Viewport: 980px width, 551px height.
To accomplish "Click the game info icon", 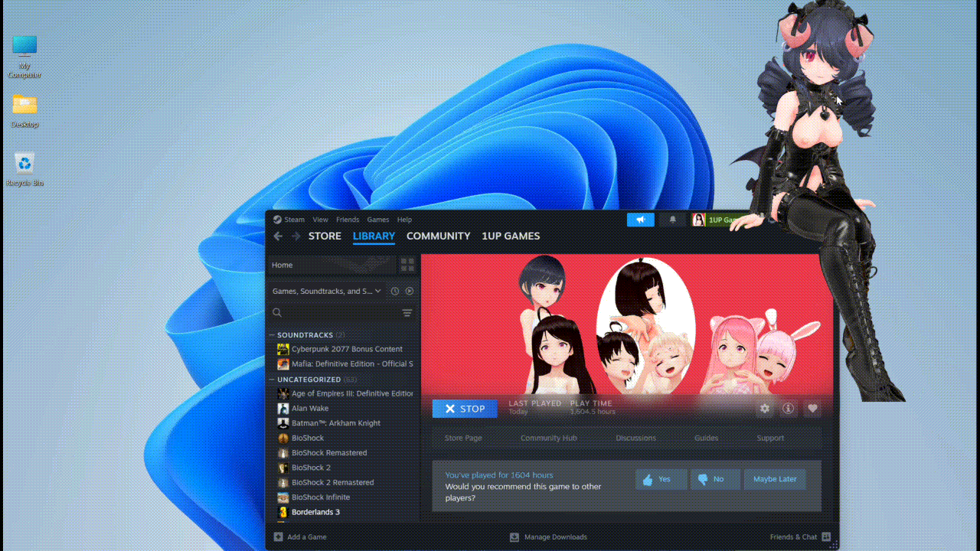I will point(788,409).
